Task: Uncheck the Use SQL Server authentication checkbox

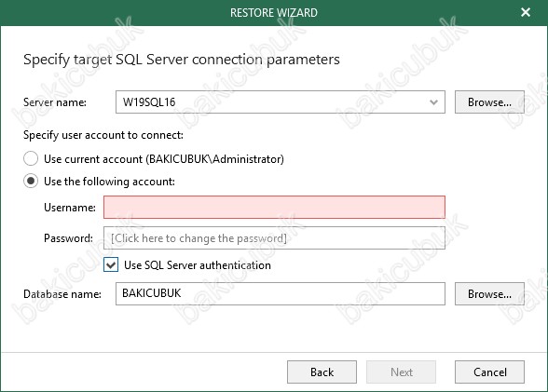Action: [x=111, y=265]
